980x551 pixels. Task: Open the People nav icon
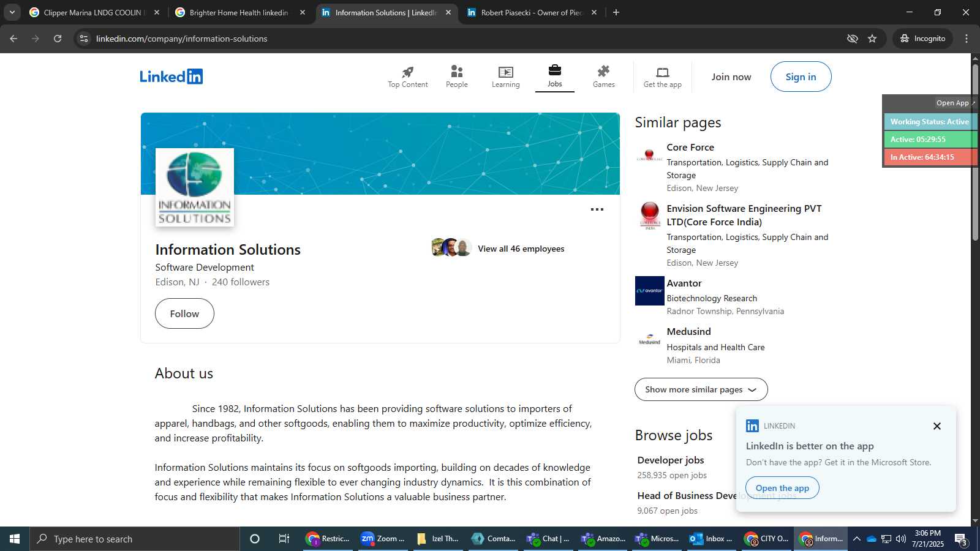456,72
